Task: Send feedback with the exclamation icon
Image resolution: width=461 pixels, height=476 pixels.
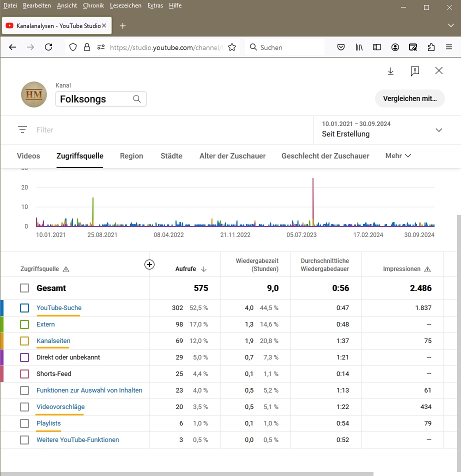Action: [x=415, y=71]
